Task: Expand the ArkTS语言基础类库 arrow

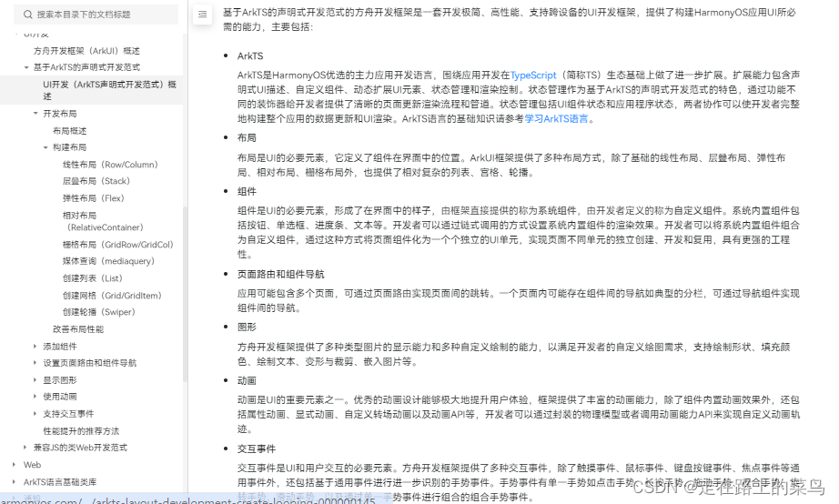Action: tap(15, 482)
